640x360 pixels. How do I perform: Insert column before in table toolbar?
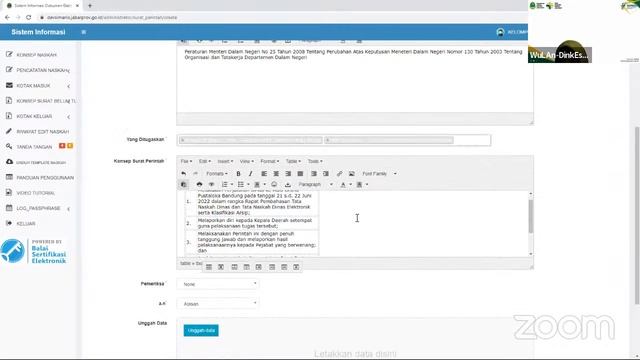272,267
